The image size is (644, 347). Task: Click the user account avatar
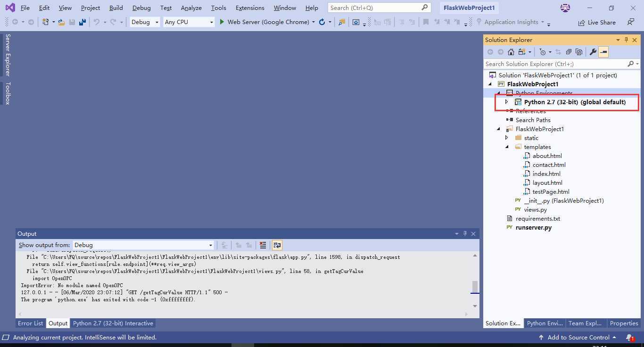tap(565, 8)
